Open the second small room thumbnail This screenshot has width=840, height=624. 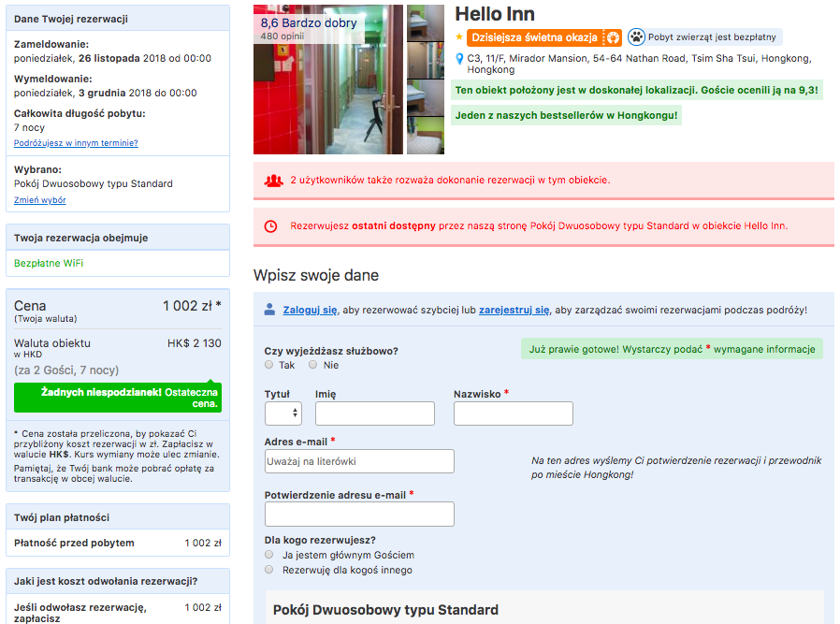click(x=426, y=61)
